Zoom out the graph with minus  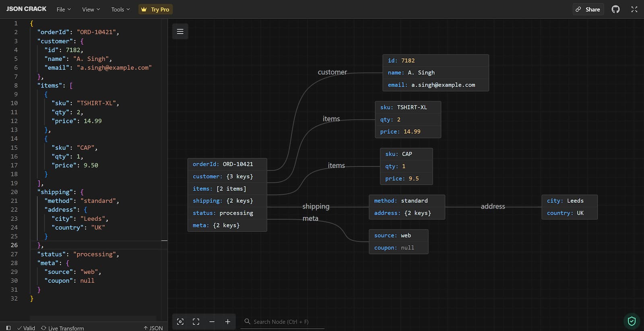[x=212, y=322]
